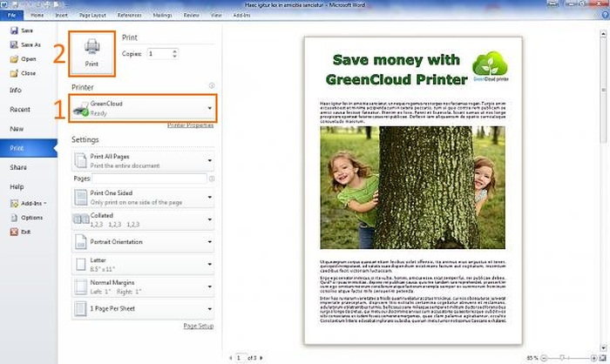Click the current page number box
Image resolution: width=610 pixels, height=364 pixels.
pyautogui.click(x=240, y=357)
